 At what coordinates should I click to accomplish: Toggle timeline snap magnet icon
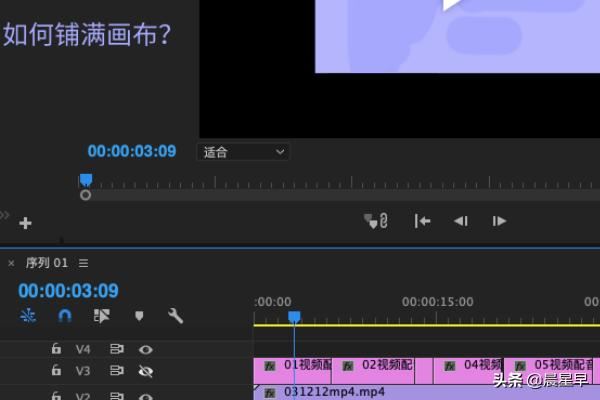click(x=65, y=316)
